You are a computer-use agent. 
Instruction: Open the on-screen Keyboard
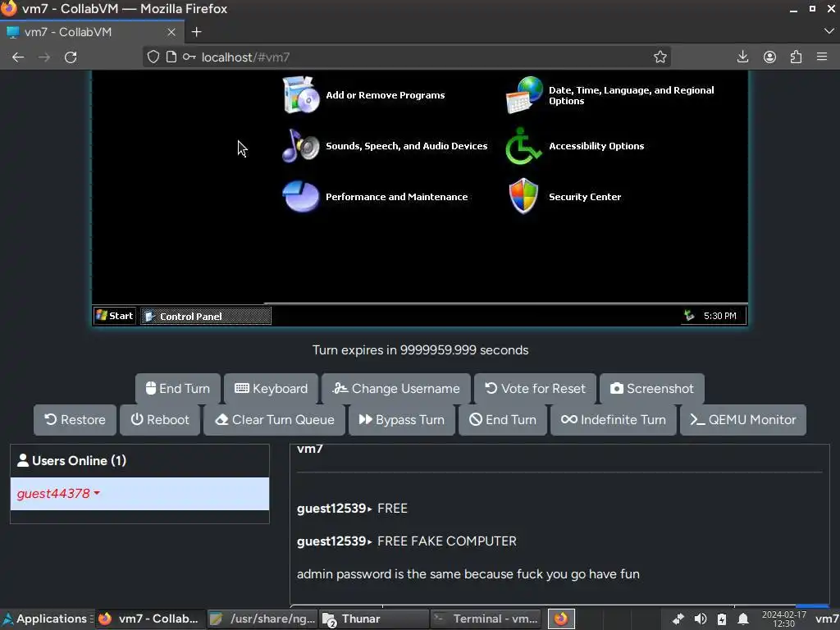tap(271, 388)
